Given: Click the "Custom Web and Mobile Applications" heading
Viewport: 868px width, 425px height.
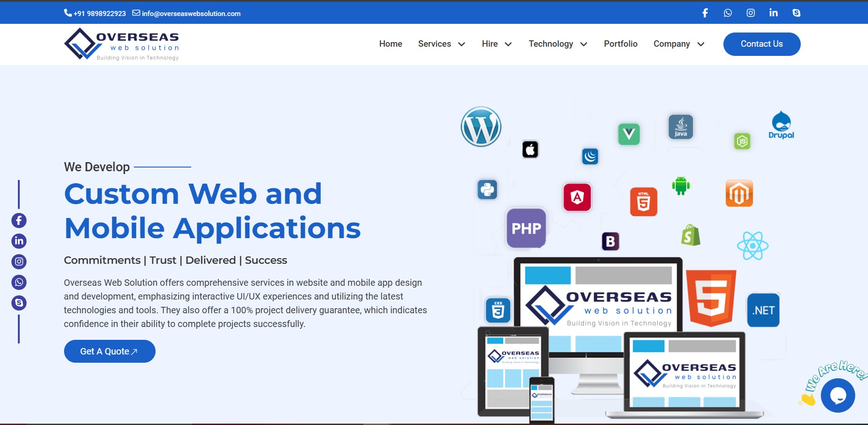Looking at the screenshot, I should coord(212,211).
